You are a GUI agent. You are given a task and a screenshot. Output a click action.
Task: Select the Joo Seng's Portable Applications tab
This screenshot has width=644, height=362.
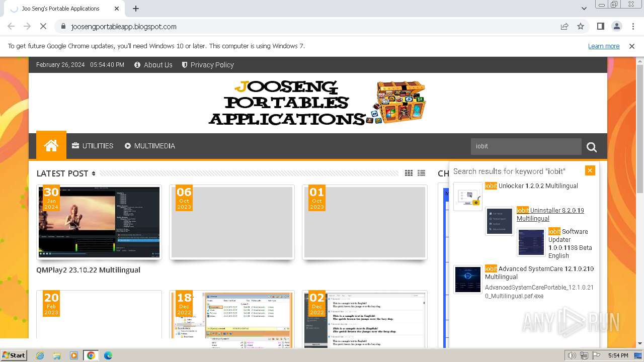click(x=64, y=9)
